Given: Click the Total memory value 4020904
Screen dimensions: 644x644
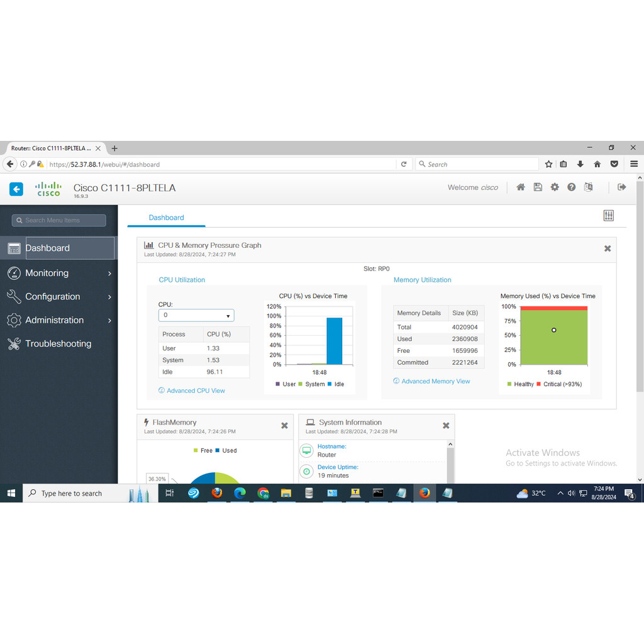Looking at the screenshot, I should 465,327.
